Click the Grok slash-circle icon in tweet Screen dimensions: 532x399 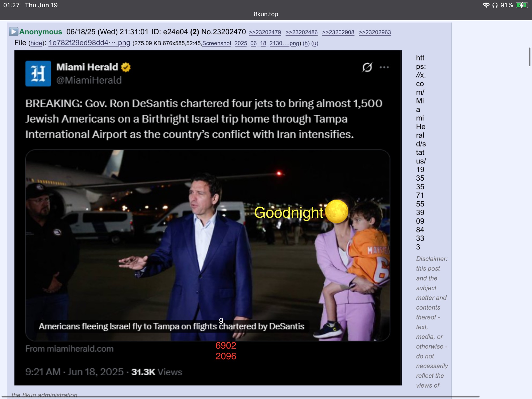click(x=367, y=67)
